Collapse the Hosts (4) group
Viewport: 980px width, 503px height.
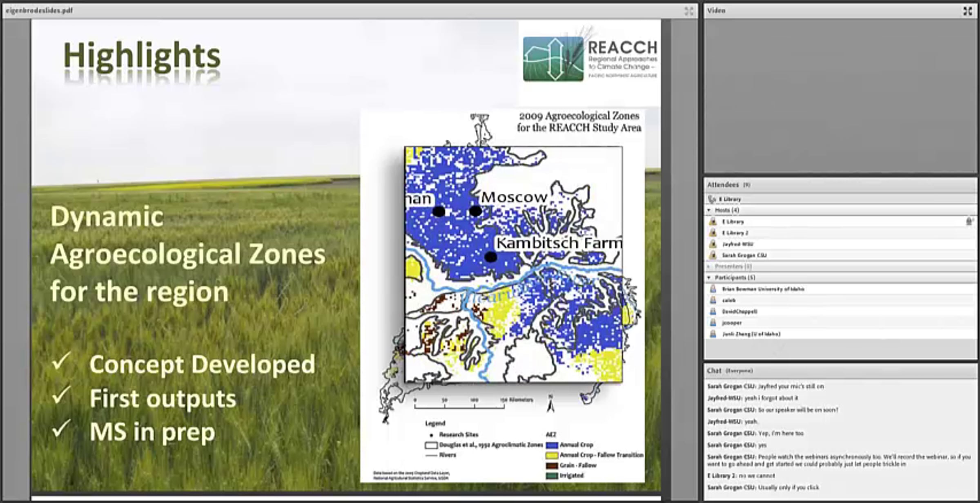pyautogui.click(x=709, y=210)
